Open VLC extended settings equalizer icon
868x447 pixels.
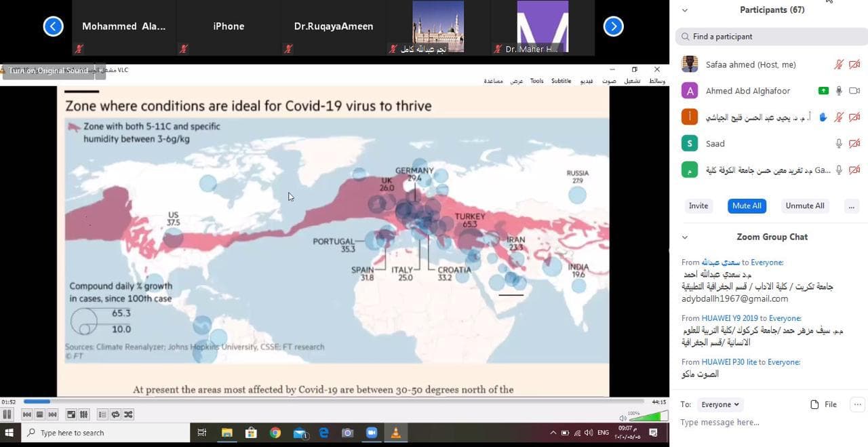(84, 414)
